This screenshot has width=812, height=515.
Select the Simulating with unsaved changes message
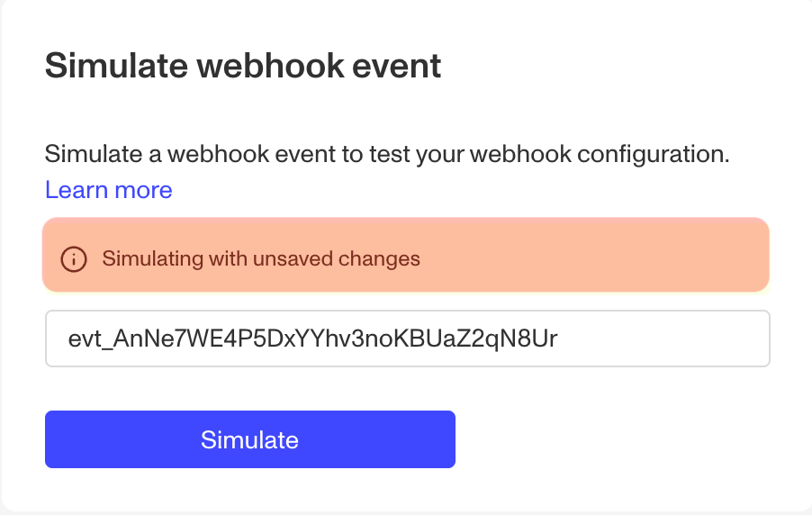click(261, 258)
